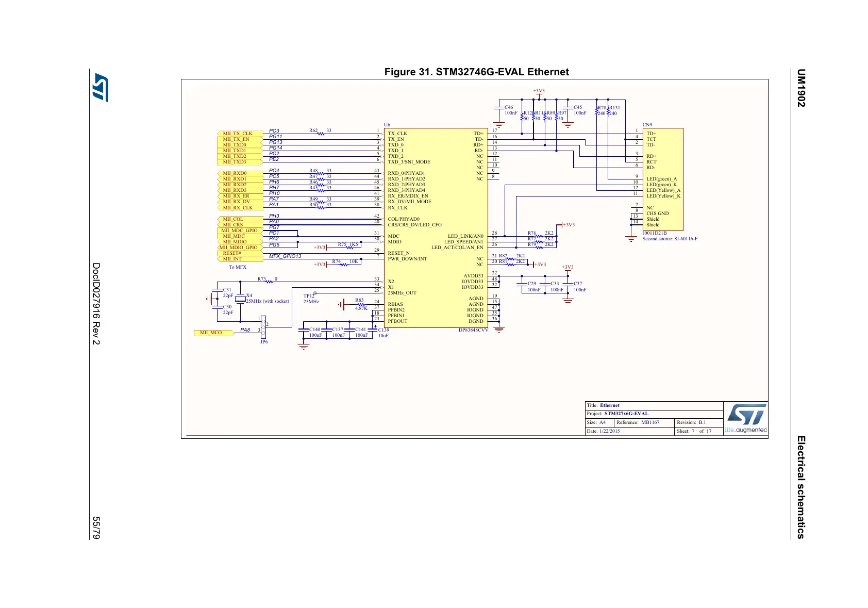Click 'Reference: MB1167' in title block

(638, 422)
